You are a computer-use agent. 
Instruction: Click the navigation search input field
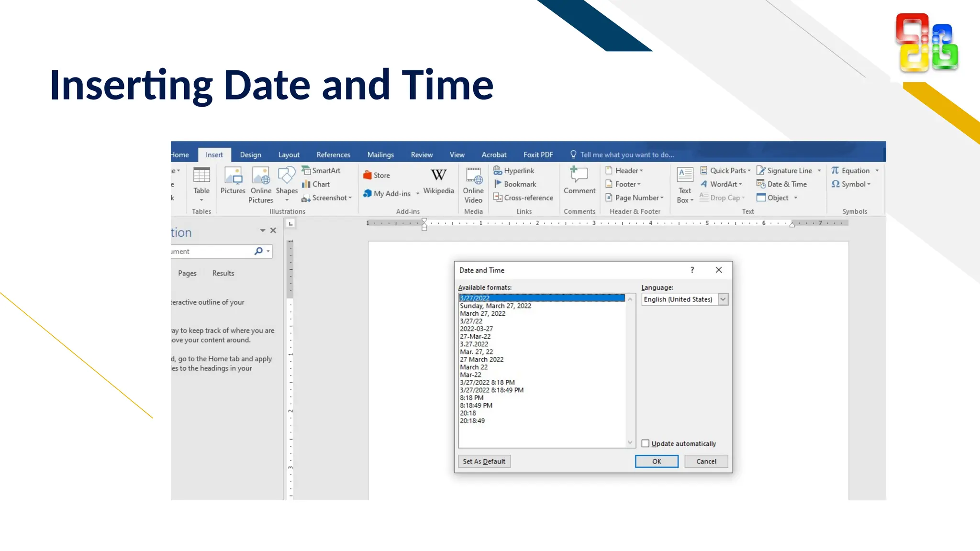point(212,251)
